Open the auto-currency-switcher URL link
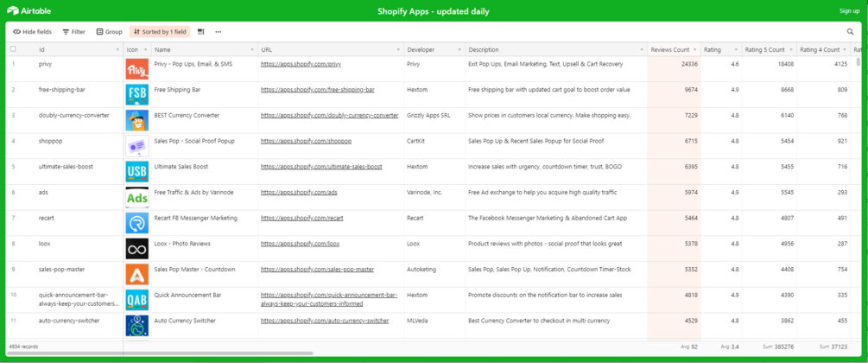This screenshot has height=363, width=868. tap(325, 321)
